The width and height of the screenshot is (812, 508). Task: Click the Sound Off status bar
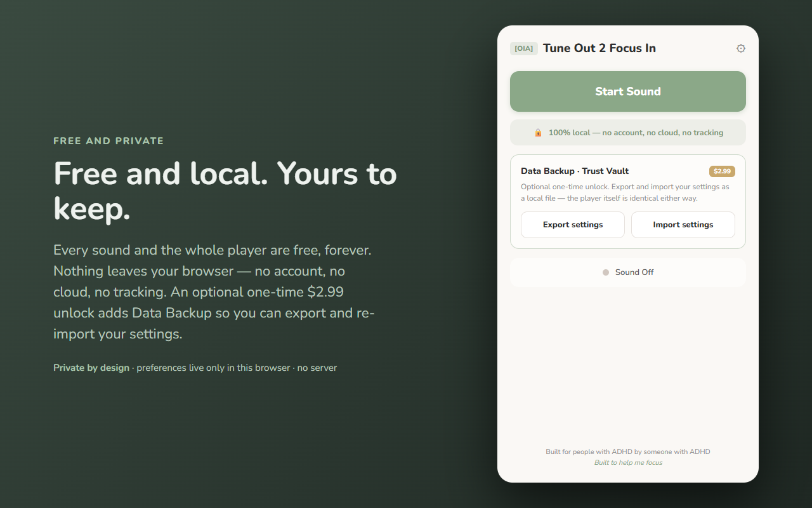pyautogui.click(x=628, y=272)
